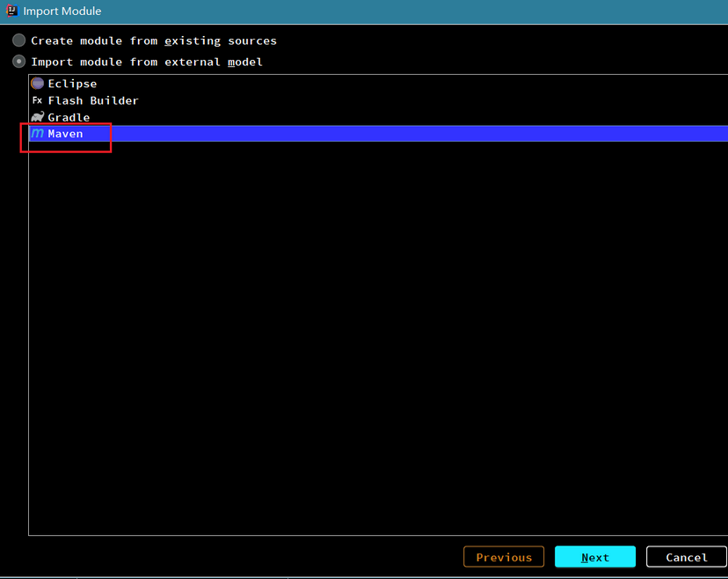This screenshot has height=579, width=728.
Task: Choose Flash Builder as the external model
Action: tap(378, 100)
